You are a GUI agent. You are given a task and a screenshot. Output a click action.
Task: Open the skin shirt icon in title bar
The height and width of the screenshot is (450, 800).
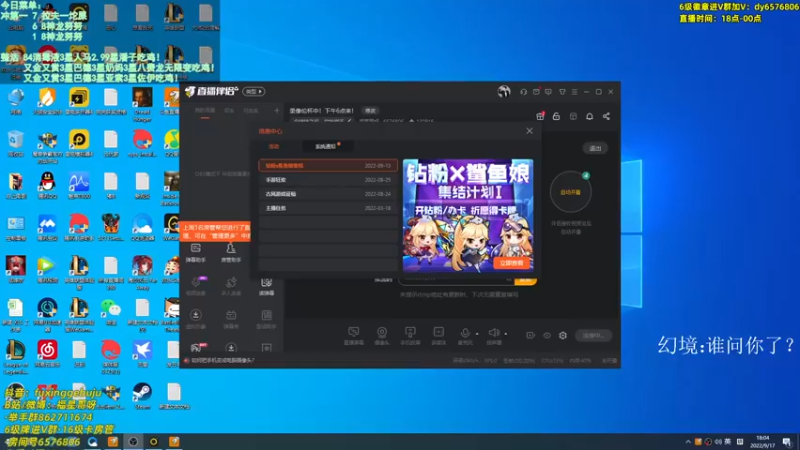pyautogui.click(x=562, y=92)
